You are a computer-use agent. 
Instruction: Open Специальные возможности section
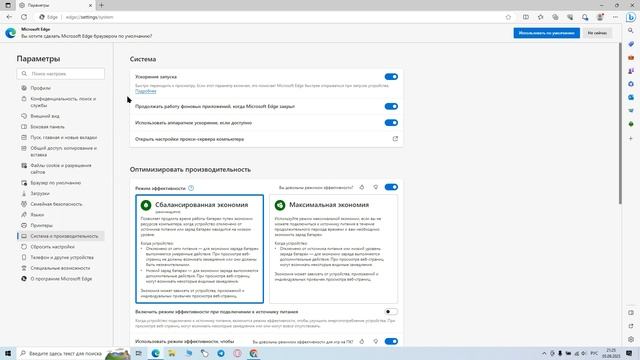pyautogui.click(x=60, y=268)
